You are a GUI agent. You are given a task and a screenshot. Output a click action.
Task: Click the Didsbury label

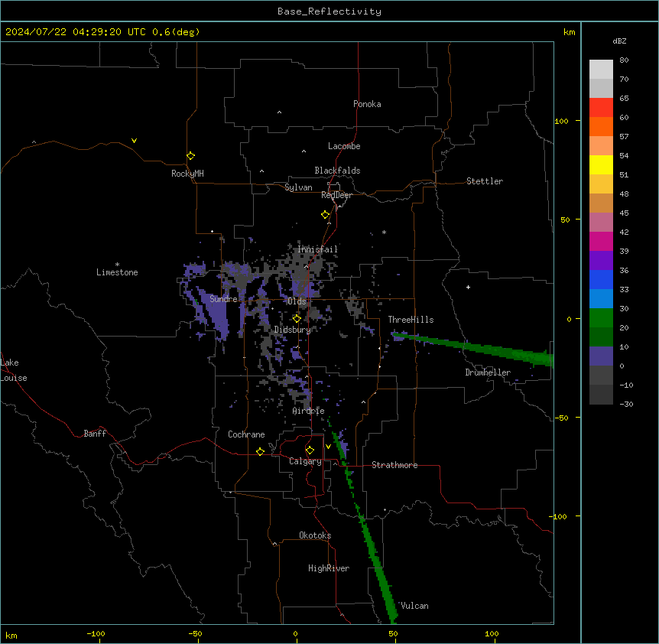pyautogui.click(x=293, y=330)
